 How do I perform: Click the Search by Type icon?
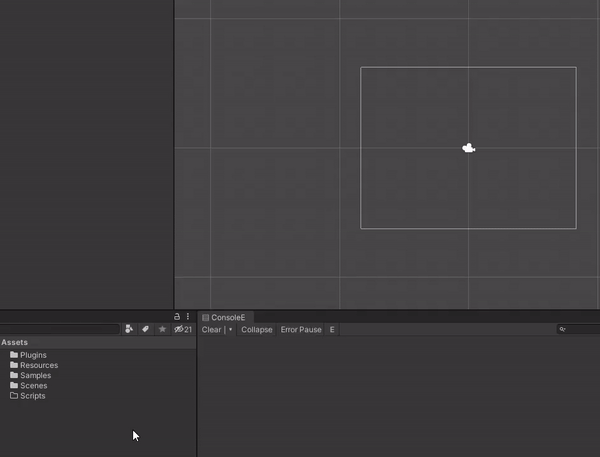click(x=129, y=329)
